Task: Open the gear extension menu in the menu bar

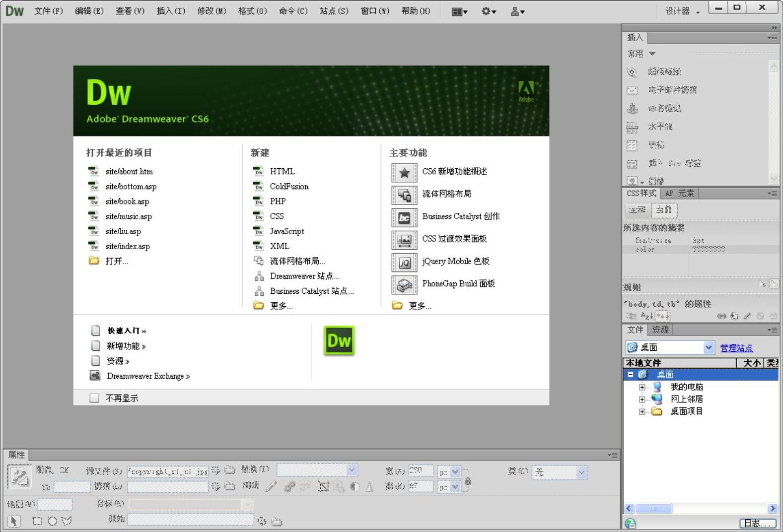Action: [x=488, y=11]
